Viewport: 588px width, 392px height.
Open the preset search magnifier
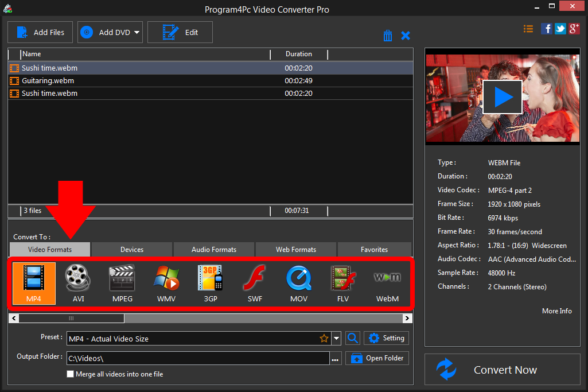tap(352, 338)
